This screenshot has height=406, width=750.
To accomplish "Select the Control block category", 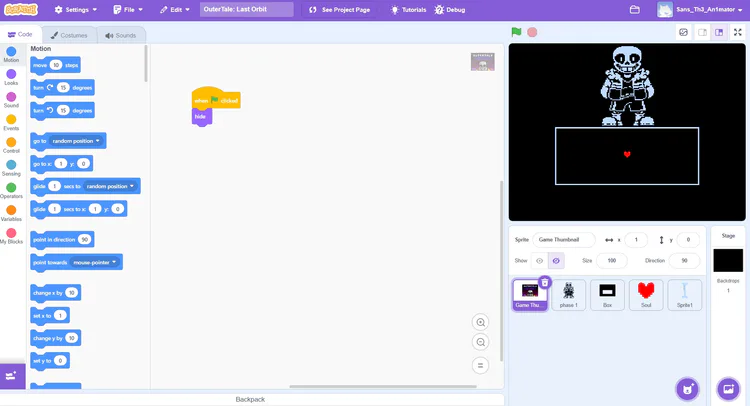I will click(11, 145).
